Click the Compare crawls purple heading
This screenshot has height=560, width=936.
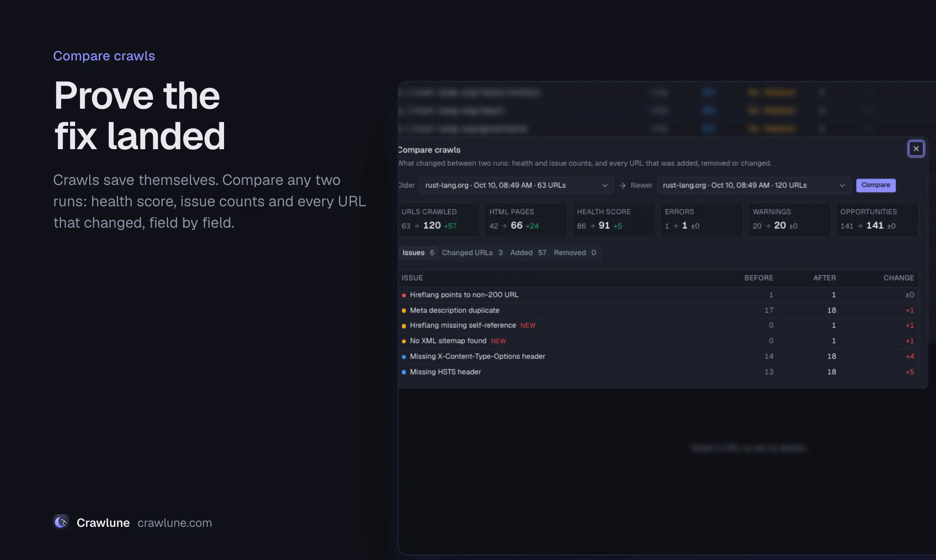point(104,56)
